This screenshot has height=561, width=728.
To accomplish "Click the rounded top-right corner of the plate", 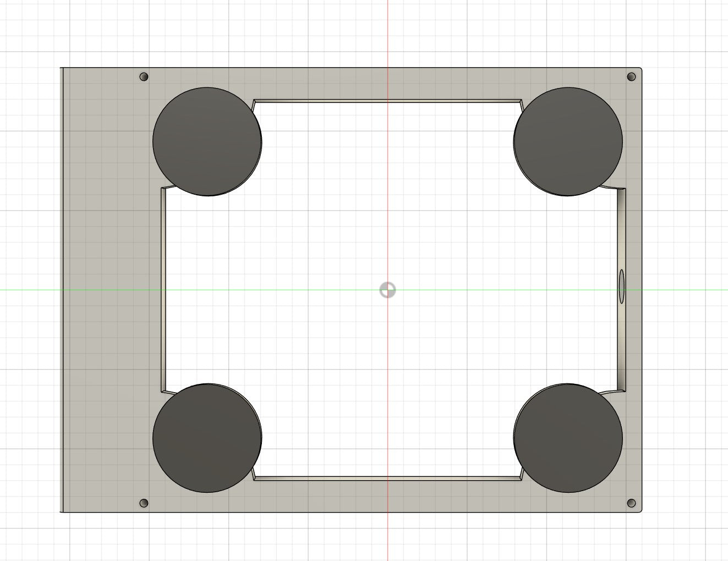I will click(640, 70).
